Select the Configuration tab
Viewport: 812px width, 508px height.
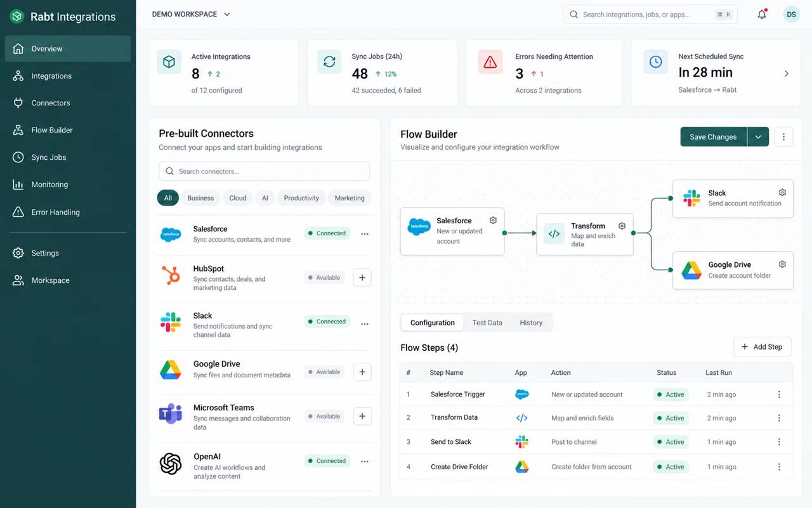[433, 323]
